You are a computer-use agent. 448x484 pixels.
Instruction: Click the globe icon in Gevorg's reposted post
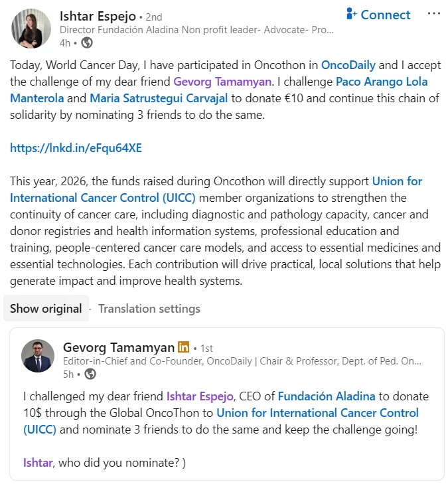coord(90,374)
